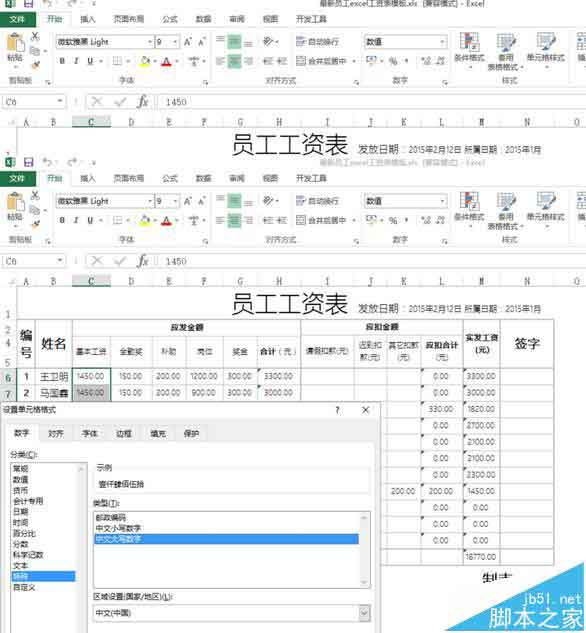Image resolution: width=586 pixels, height=633 pixels.
Task: Click type list vertical scrollbar in dialog
Action: point(364,549)
